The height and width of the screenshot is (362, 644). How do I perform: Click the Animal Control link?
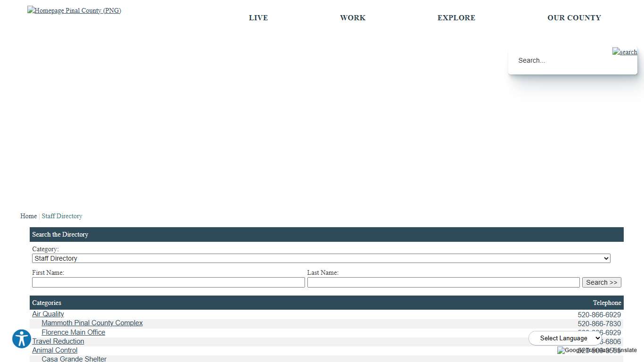coord(55,350)
